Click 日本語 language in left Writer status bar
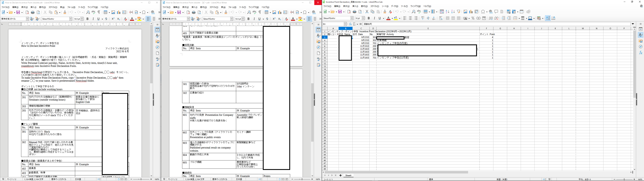The width and height of the screenshot is (644, 181). coord(78,179)
